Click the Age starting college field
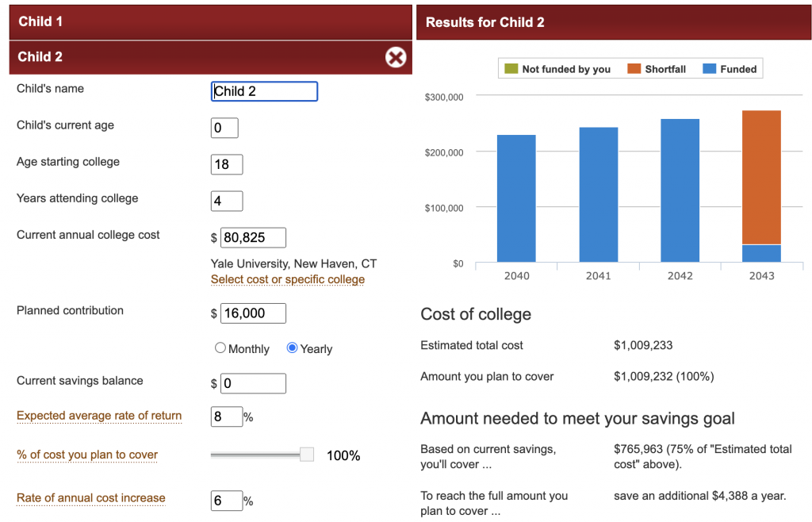 [x=227, y=164]
